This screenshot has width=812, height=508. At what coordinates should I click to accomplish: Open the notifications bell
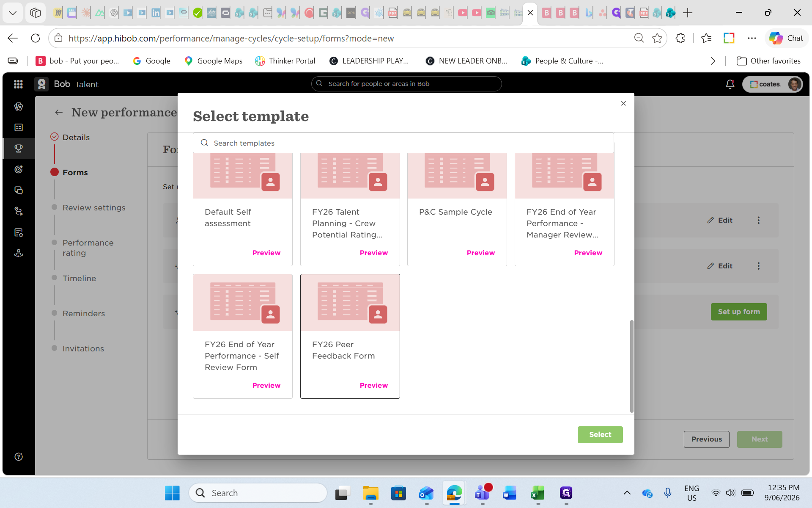(x=730, y=84)
